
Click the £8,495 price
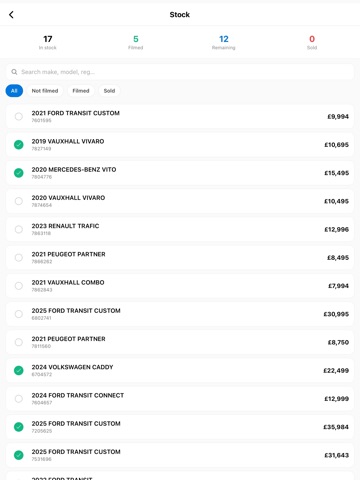tap(338, 258)
